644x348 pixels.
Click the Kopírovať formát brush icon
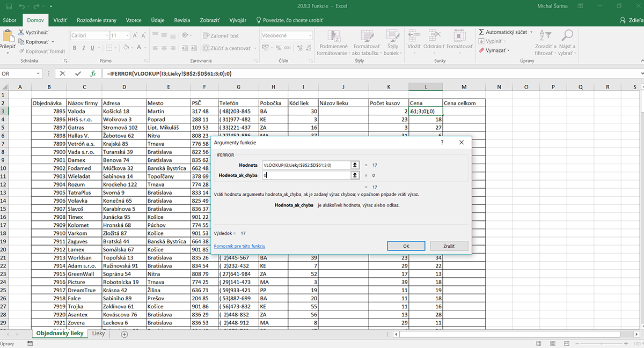coord(21,51)
